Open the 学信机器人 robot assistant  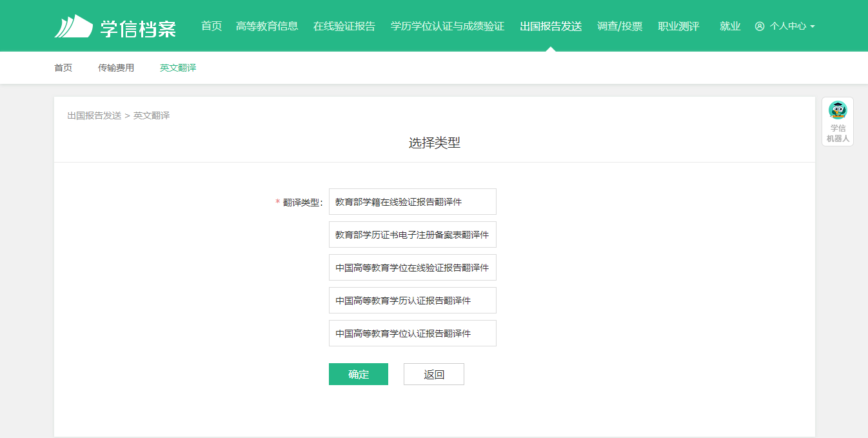click(837, 121)
